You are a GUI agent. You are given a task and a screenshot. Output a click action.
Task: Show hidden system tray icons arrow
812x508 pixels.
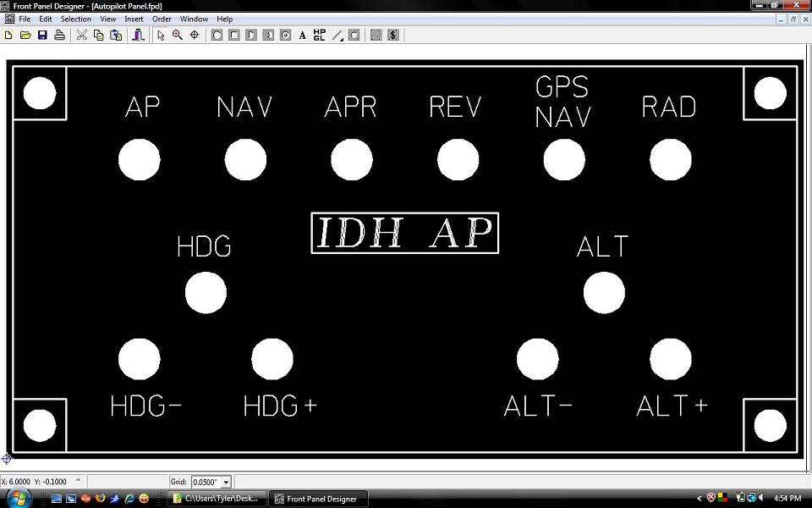point(700,499)
